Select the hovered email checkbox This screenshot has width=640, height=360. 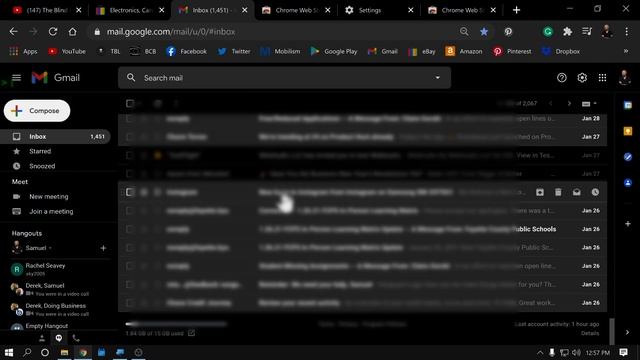[x=129, y=192]
